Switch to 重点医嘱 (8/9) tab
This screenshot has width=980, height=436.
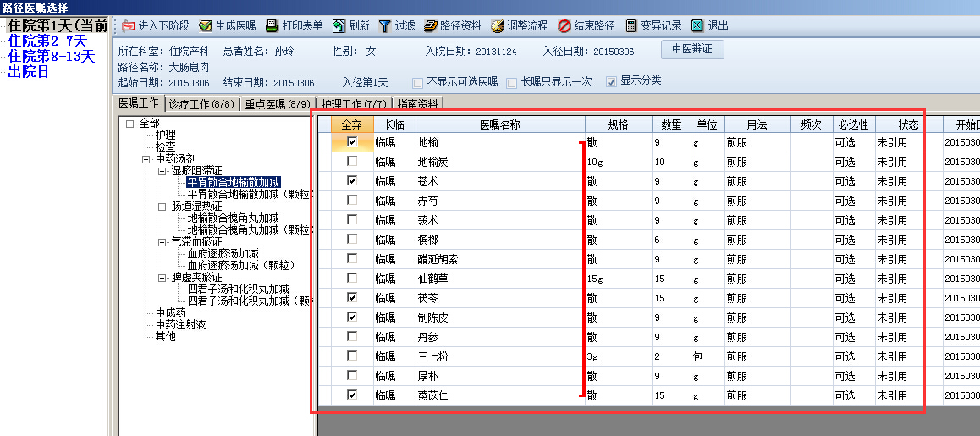click(278, 104)
